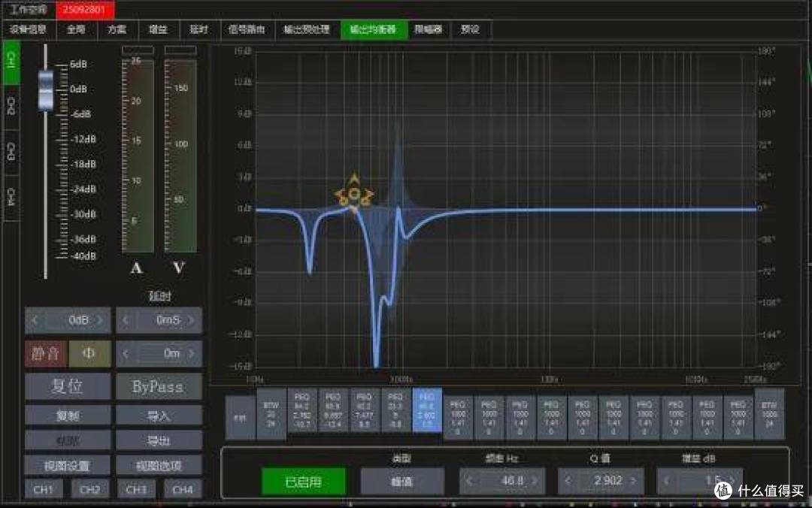Viewport: 812px width, 508px height.
Task: Open the 设备信息 tab
Action: [x=28, y=29]
